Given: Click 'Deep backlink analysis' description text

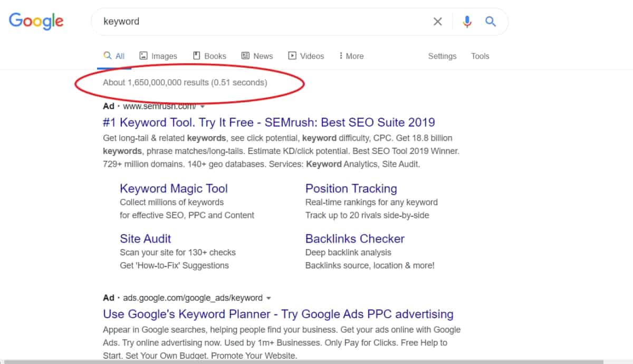Looking at the screenshot, I should (x=348, y=252).
